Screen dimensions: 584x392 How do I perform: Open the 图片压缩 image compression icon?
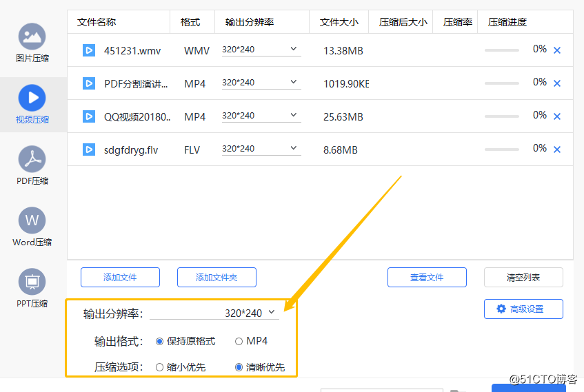32,37
